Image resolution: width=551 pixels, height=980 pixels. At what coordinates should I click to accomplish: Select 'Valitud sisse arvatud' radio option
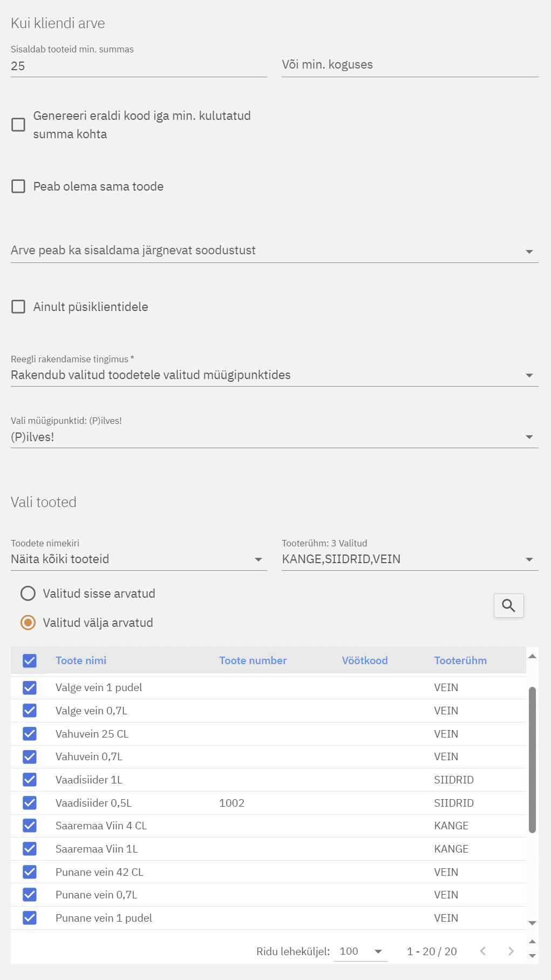click(28, 593)
